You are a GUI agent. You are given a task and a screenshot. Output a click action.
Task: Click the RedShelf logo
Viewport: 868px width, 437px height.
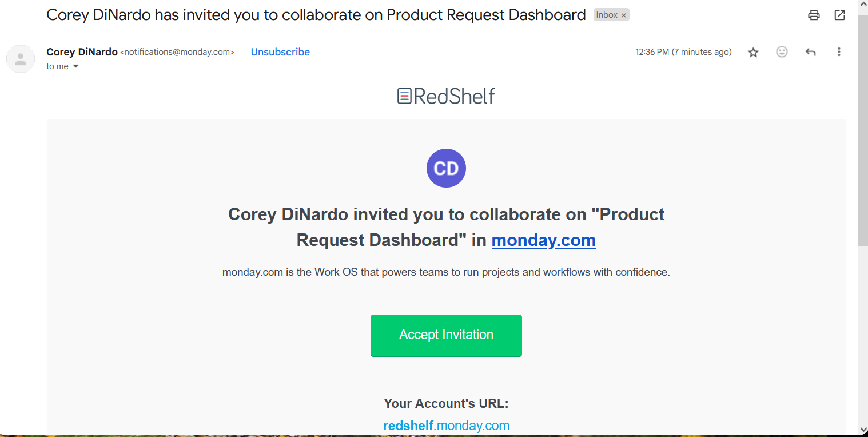point(446,96)
